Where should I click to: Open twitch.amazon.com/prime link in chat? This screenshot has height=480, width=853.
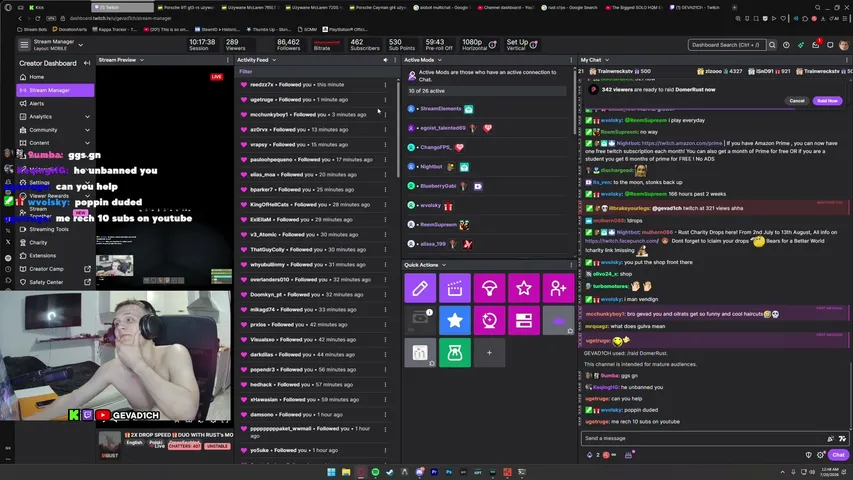tap(682, 143)
